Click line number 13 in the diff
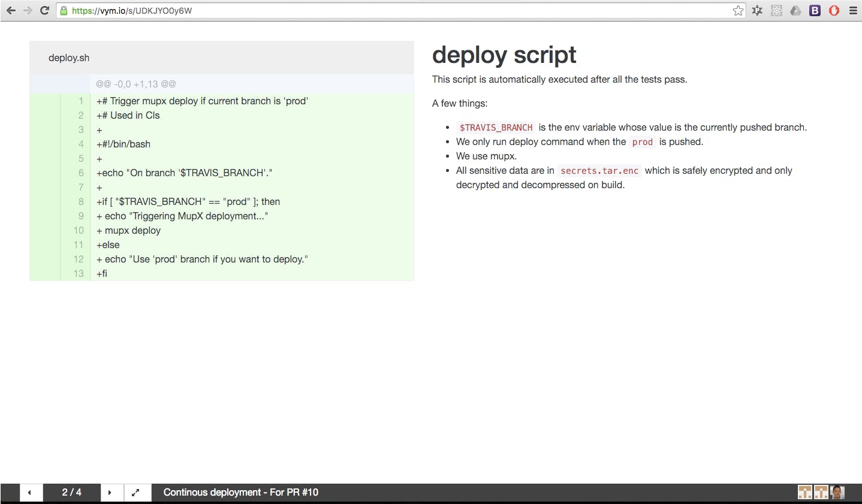This screenshot has height=504, width=862. (x=79, y=273)
